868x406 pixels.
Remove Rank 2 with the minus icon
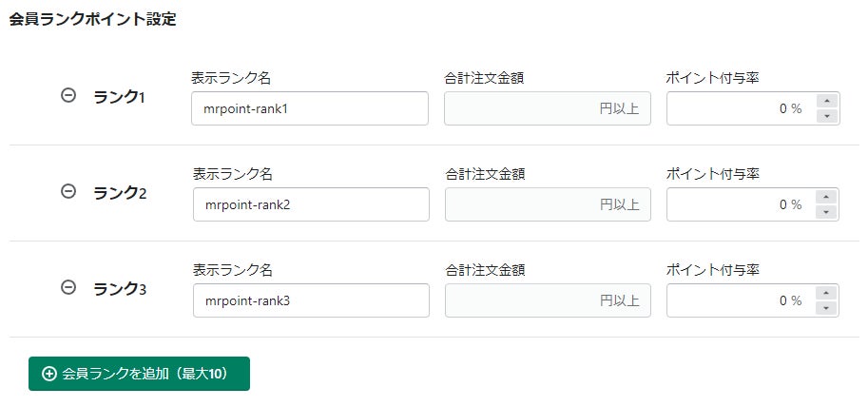[x=68, y=191]
